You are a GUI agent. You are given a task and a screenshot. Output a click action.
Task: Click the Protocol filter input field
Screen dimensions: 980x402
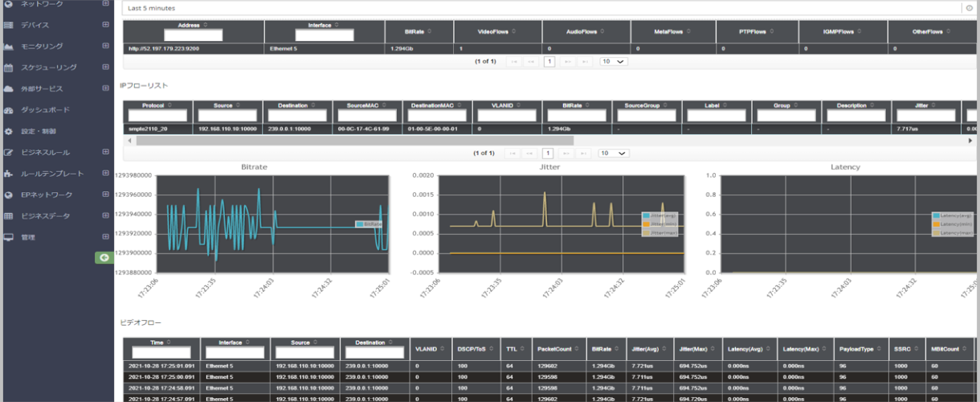[157, 116]
